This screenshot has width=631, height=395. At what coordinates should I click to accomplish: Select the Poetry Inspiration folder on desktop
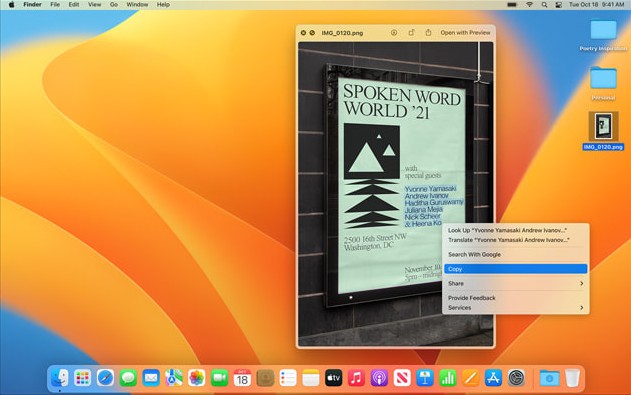coord(603,35)
